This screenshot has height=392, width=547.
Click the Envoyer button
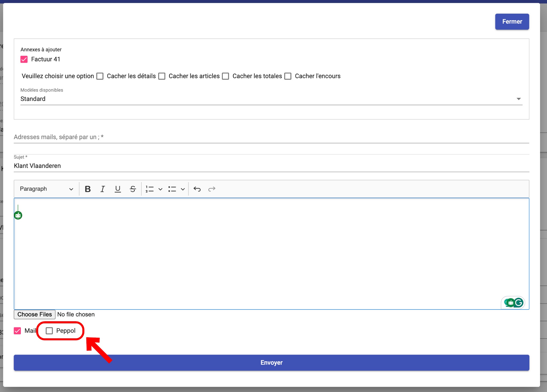coord(271,363)
